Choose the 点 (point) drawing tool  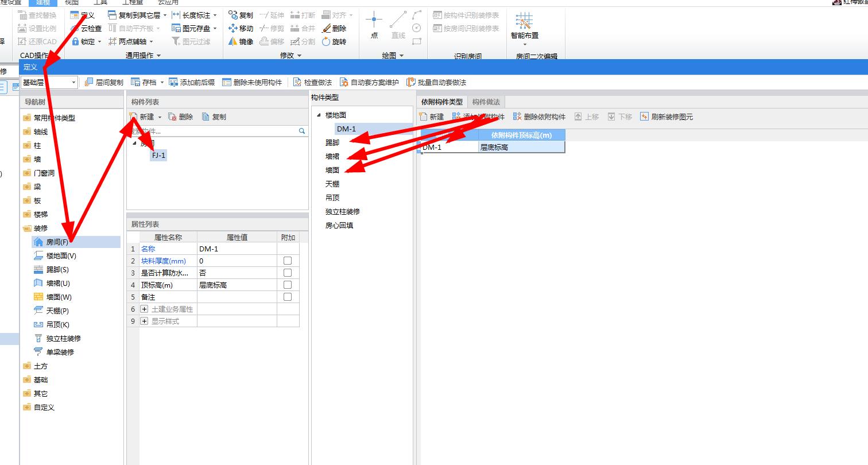pyautogui.click(x=374, y=25)
